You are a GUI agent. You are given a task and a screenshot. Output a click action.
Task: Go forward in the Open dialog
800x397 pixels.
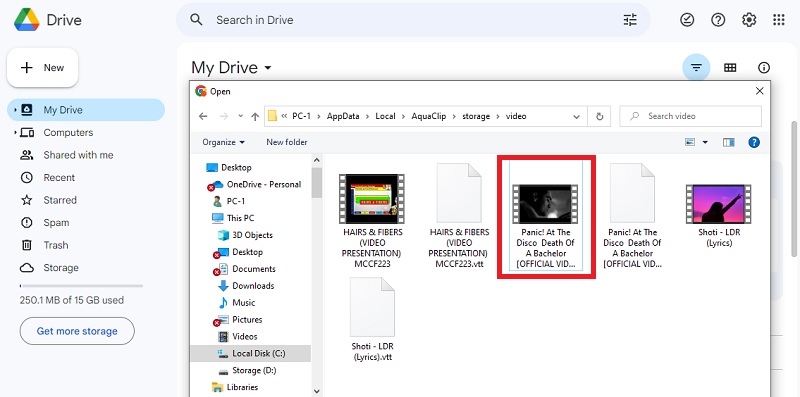pyautogui.click(x=223, y=116)
